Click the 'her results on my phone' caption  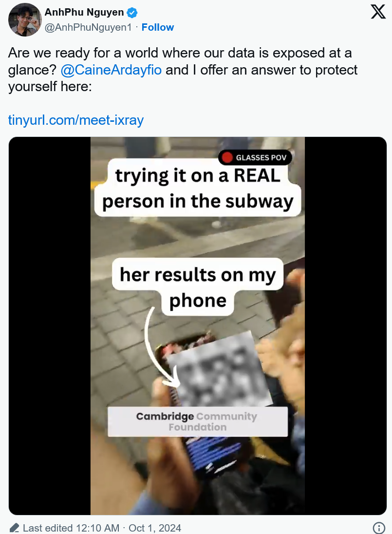click(x=198, y=287)
